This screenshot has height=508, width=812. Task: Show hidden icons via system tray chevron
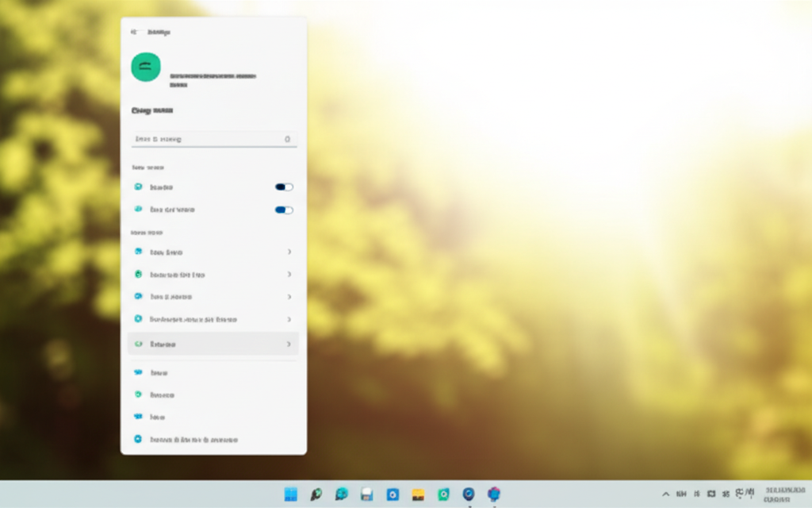(x=665, y=495)
